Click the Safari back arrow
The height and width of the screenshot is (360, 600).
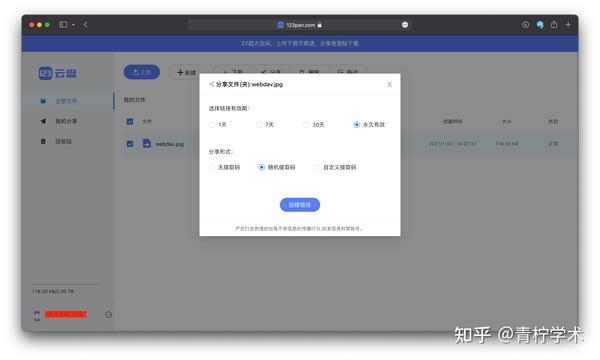(x=85, y=24)
